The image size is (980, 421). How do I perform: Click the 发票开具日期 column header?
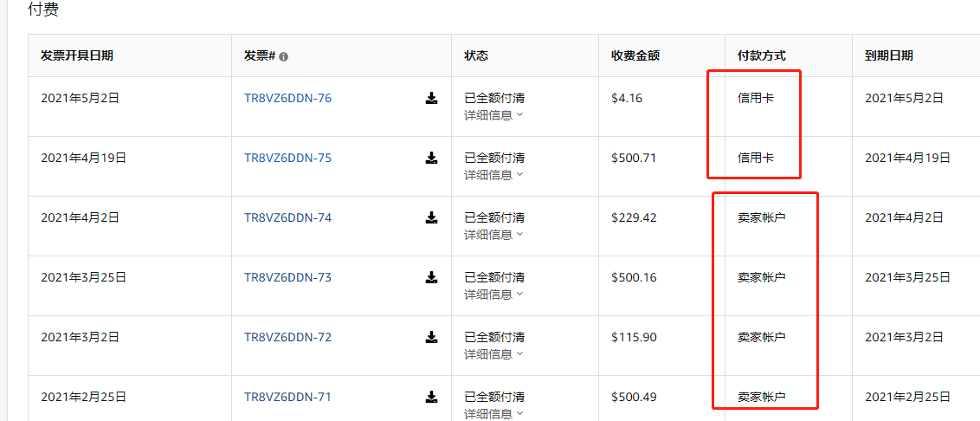[77, 55]
